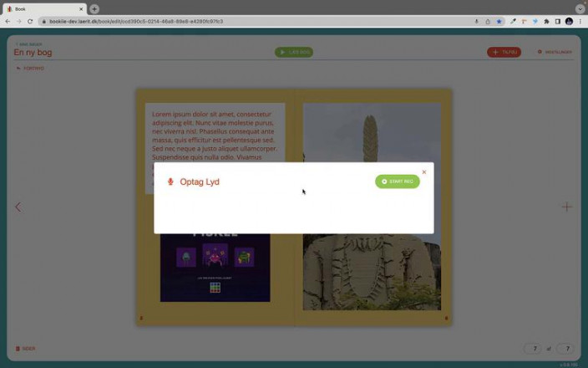Click the SIDER link at bottom left
588x368 pixels.
(x=26, y=349)
